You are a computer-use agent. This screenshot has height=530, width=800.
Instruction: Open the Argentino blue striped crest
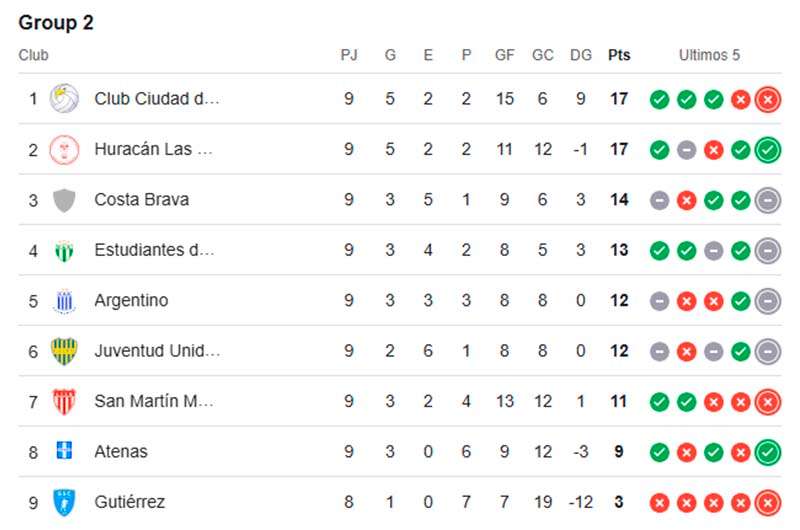[x=64, y=301]
